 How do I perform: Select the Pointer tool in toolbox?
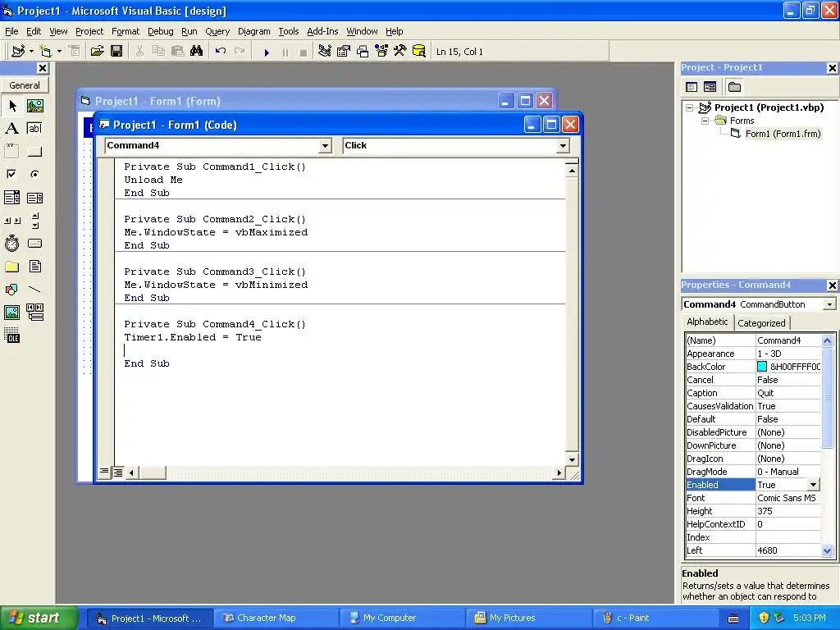tap(11, 106)
